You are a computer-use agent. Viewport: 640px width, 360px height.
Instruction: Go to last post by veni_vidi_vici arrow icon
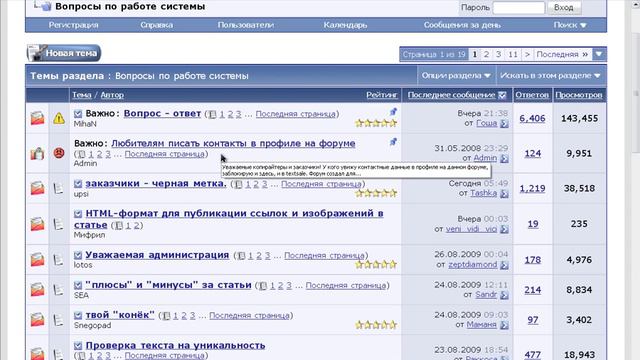[504, 230]
